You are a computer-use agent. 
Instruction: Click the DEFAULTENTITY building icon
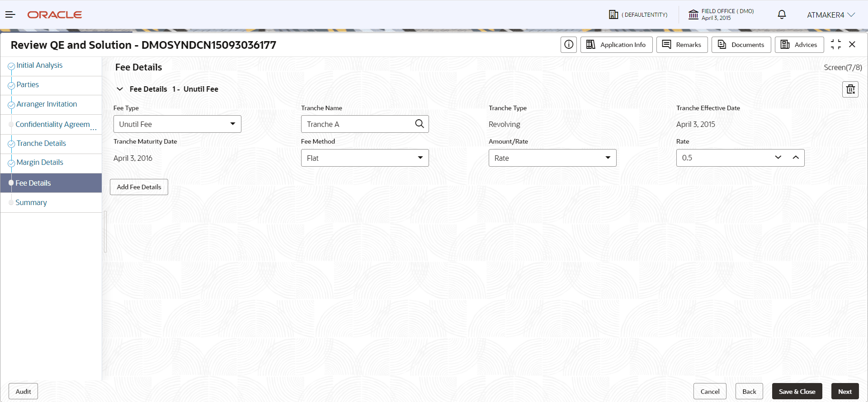(x=613, y=14)
